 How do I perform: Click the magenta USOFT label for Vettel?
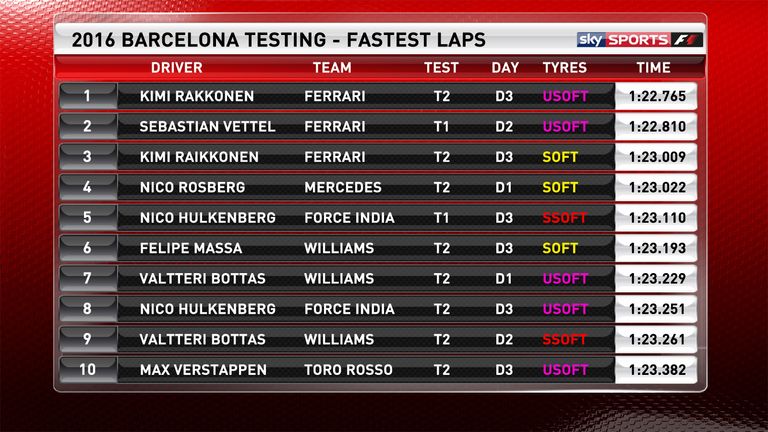tap(565, 126)
